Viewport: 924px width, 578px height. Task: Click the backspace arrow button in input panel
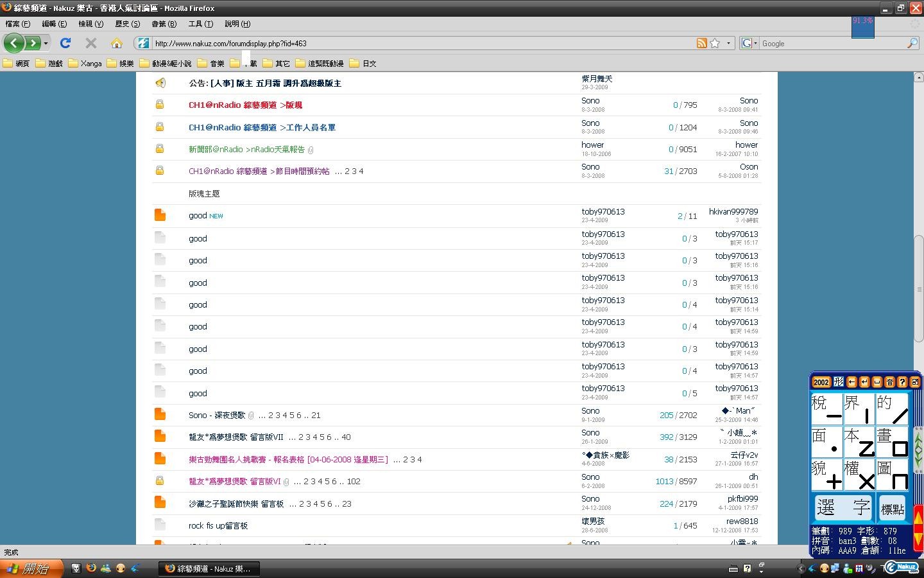(851, 382)
